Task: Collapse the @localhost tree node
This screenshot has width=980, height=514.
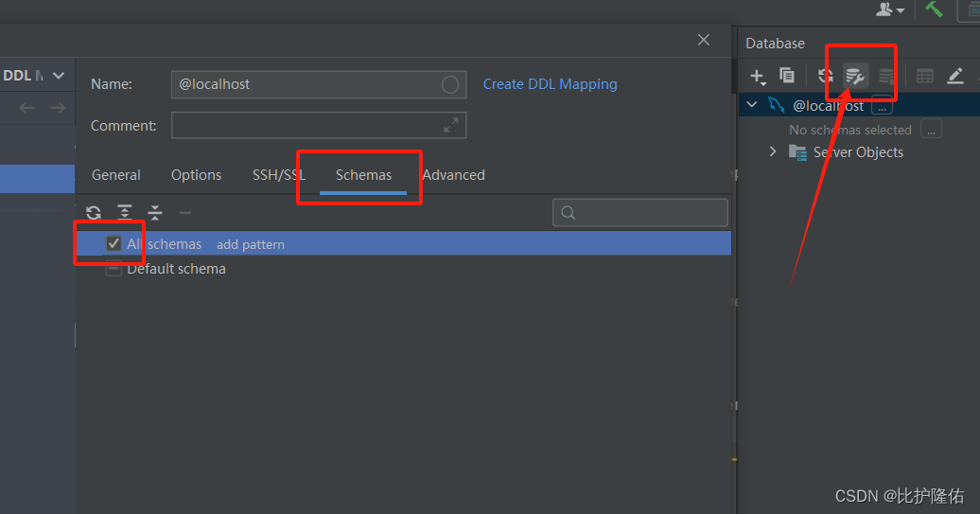Action: point(753,105)
